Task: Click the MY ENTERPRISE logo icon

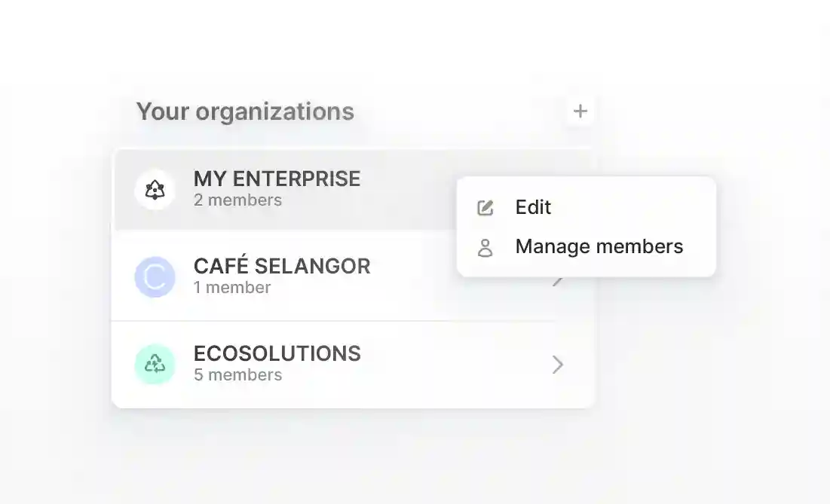Action: click(x=155, y=190)
